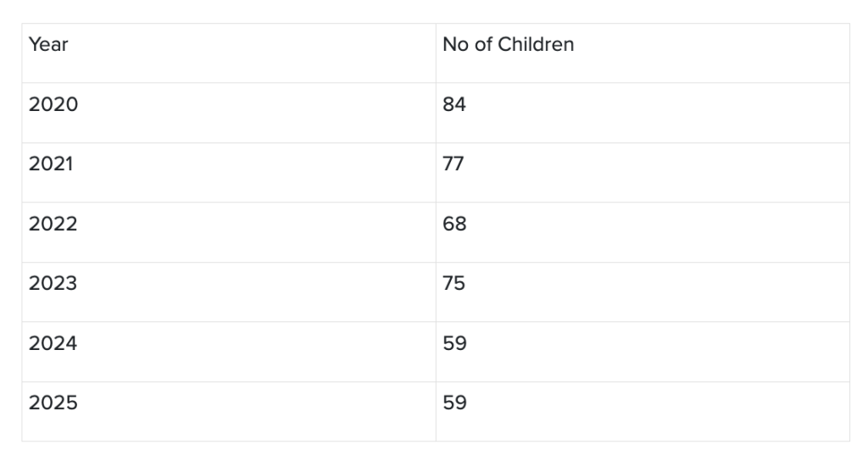Select the 2022 year cell
This screenshot has width=868, height=461.
[229, 232]
